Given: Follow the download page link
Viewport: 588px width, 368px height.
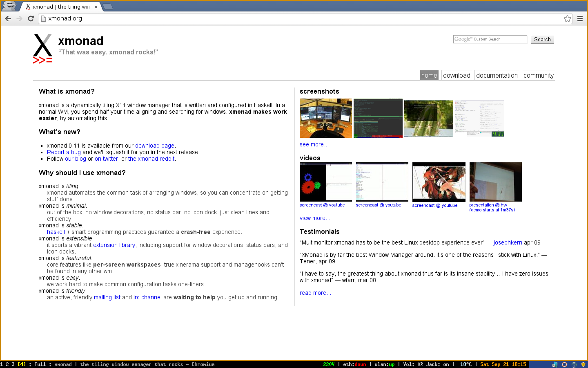Looking at the screenshot, I should coord(155,146).
